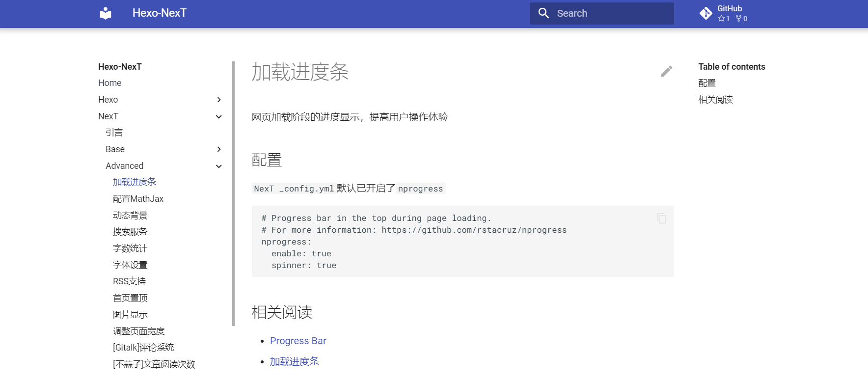Open 首页置顶 sidebar item
The width and height of the screenshot is (868, 381).
click(x=130, y=298)
